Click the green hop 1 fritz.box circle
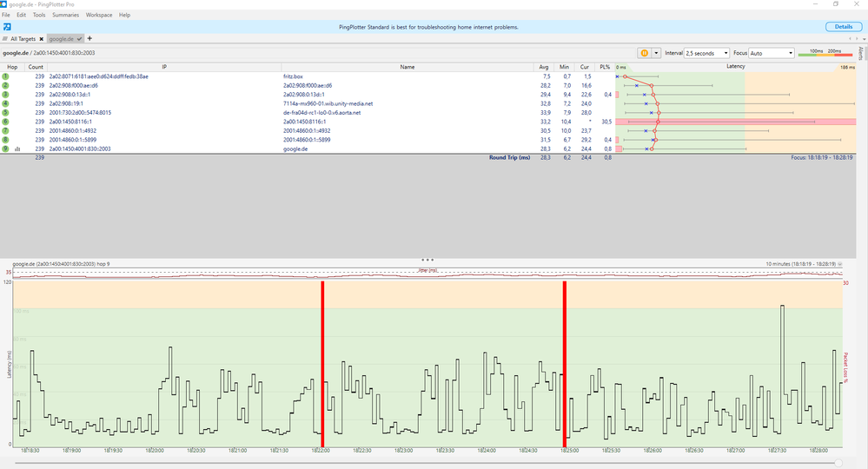 tap(5, 76)
